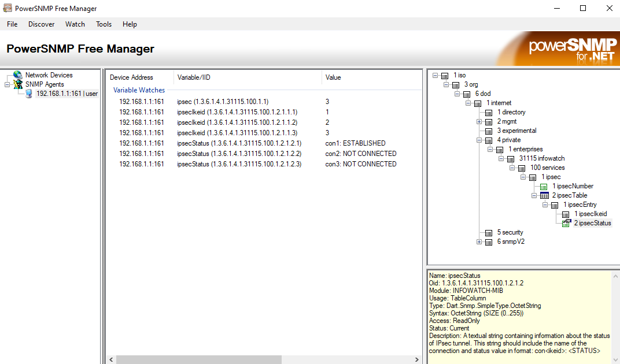
Task: Click the blue ipsecTable table icon
Action: [544, 196]
